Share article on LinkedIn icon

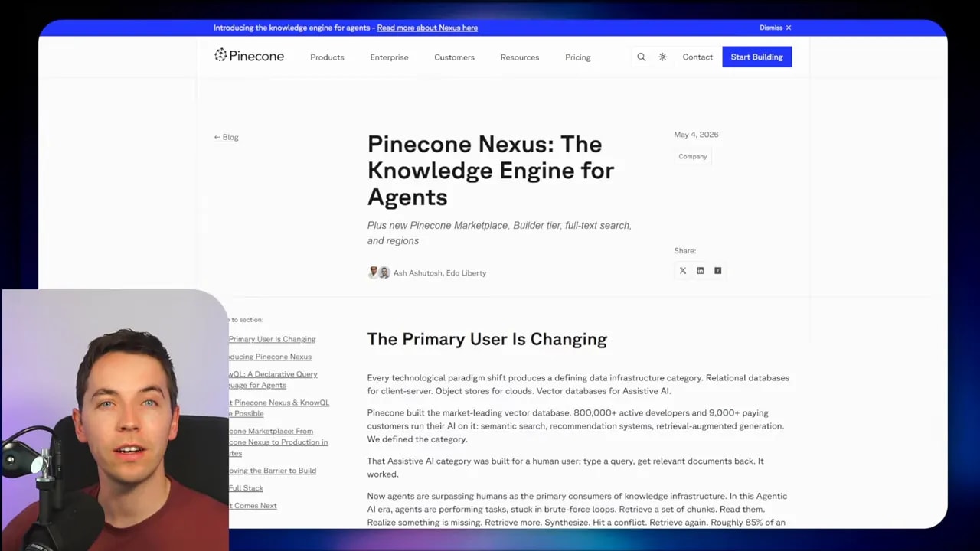(x=700, y=271)
